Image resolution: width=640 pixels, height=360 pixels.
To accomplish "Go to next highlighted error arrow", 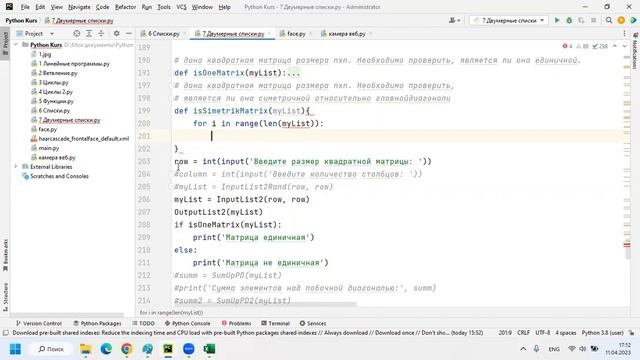I will [624, 46].
